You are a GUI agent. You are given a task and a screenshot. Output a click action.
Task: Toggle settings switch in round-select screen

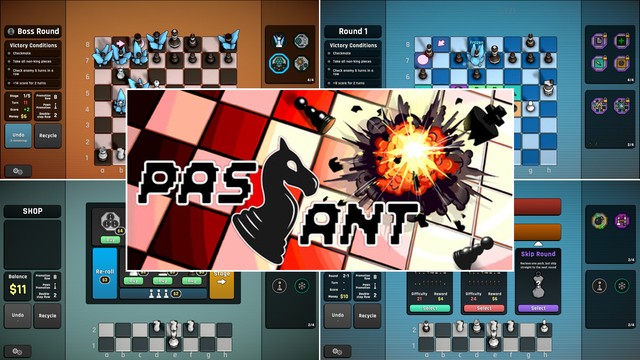338,351
